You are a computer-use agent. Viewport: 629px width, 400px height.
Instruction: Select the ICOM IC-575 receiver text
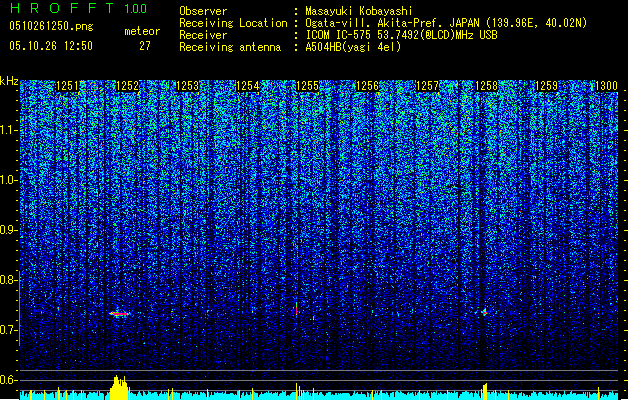tap(402, 35)
